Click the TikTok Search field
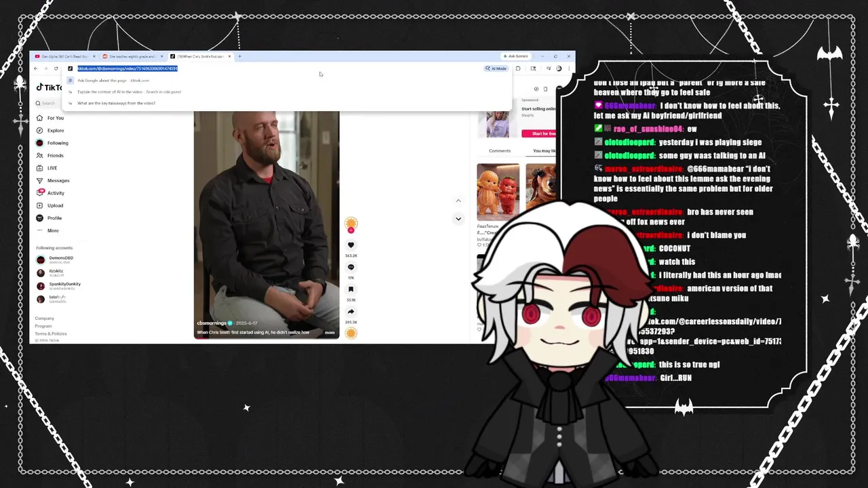This screenshot has width=868, height=488. (47, 103)
